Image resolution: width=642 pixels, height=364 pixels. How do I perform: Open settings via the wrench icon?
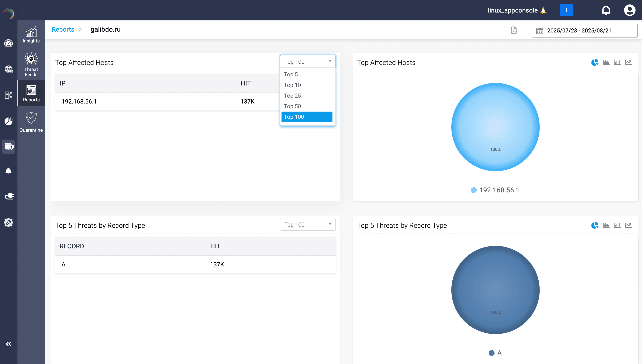8,222
